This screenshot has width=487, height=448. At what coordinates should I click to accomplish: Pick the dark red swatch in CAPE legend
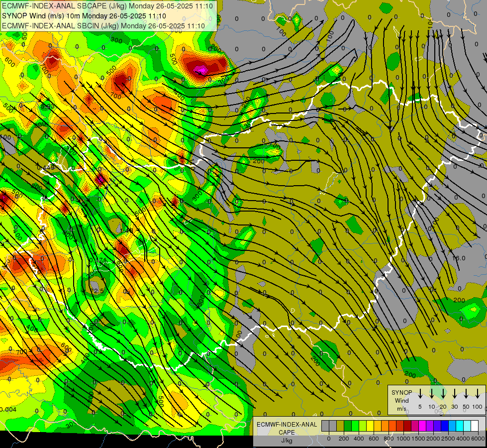tap(407, 426)
